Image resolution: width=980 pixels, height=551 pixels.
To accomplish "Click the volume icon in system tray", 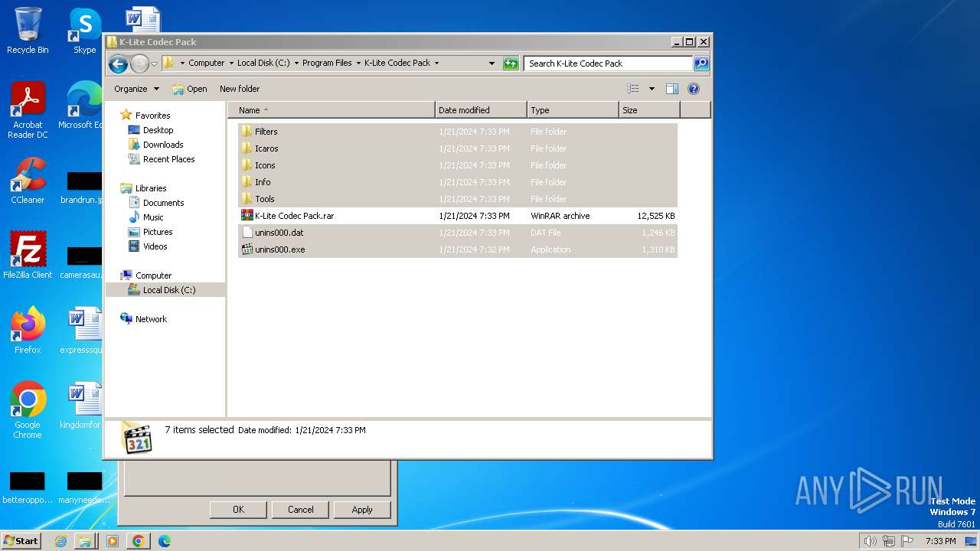I will tap(870, 541).
